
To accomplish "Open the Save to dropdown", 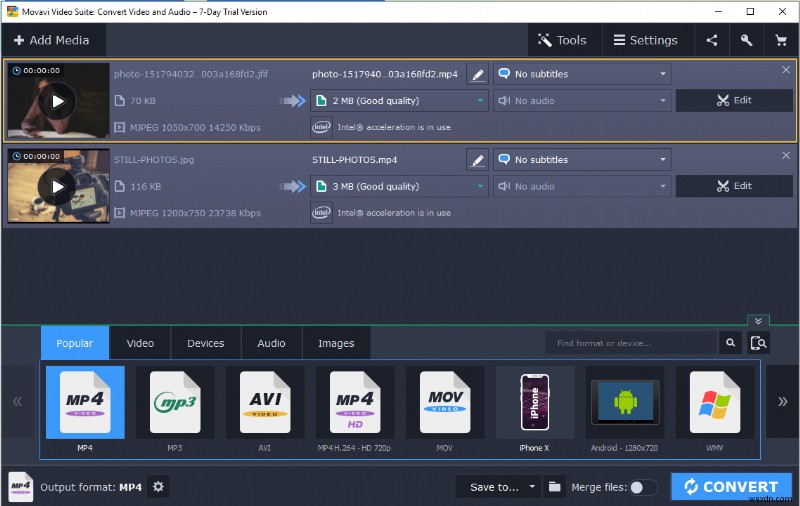I will point(502,487).
